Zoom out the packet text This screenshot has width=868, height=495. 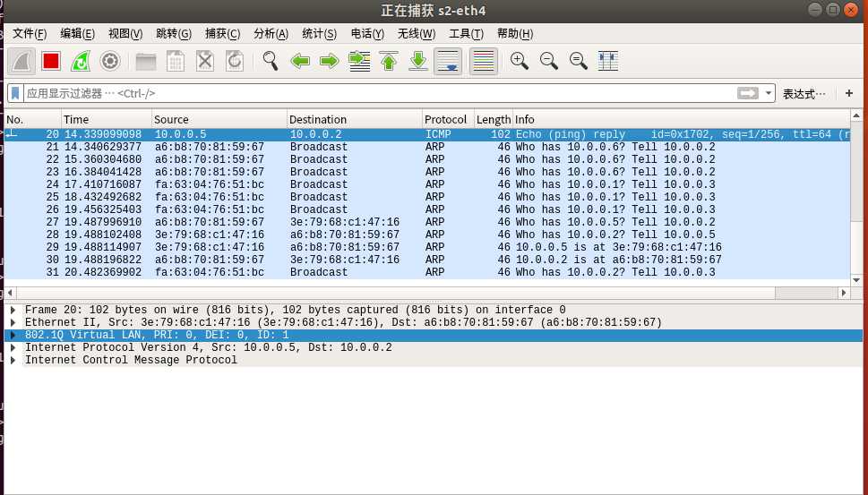(548, 61)
